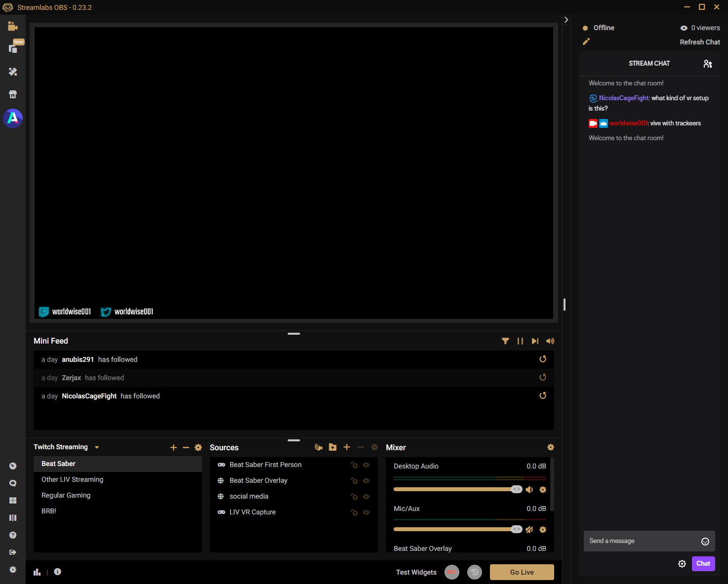Viewport: 728px width, 584px height.
Task: Toggle the replay buffer button
Action: tap(475, 572)
